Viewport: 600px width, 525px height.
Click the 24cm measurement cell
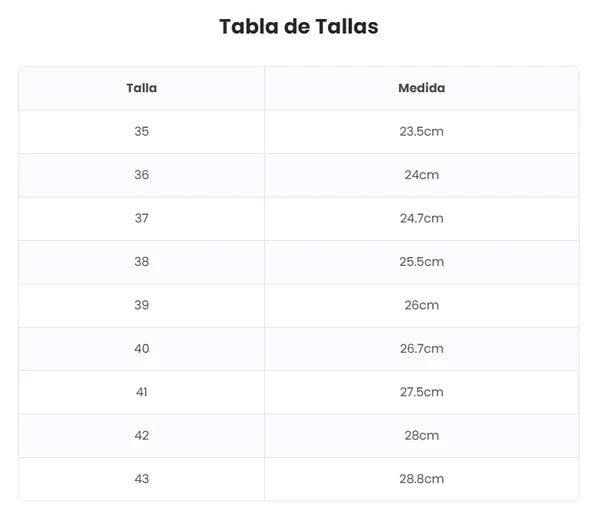[x=421, y=175]
